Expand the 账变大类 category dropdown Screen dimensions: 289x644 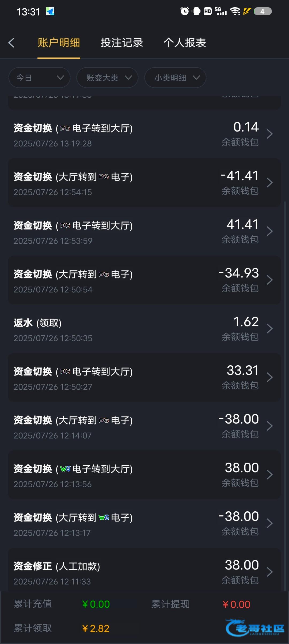107,78
